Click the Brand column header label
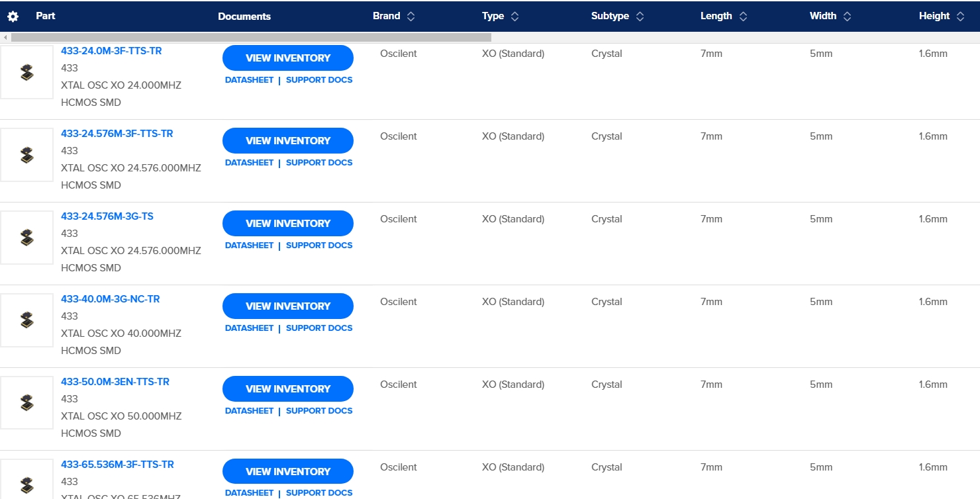Viewport: 980px width, 499px height. click(387, 16)
